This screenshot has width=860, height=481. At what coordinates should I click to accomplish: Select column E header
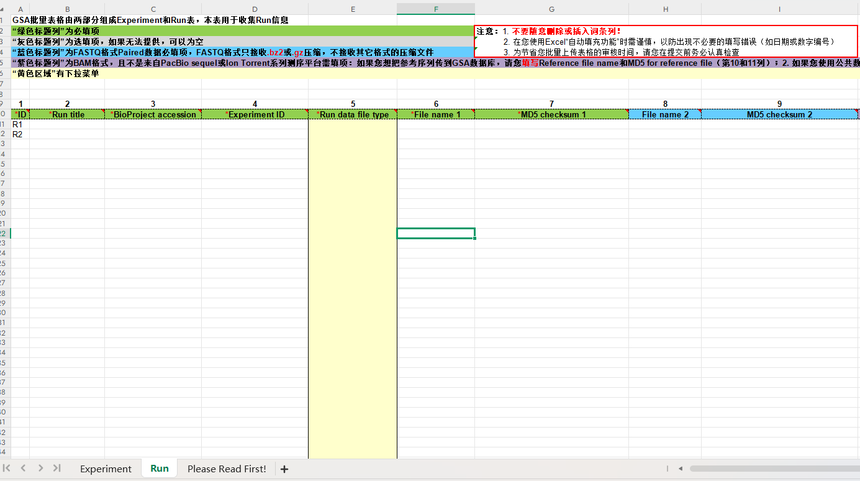(352, 9)
